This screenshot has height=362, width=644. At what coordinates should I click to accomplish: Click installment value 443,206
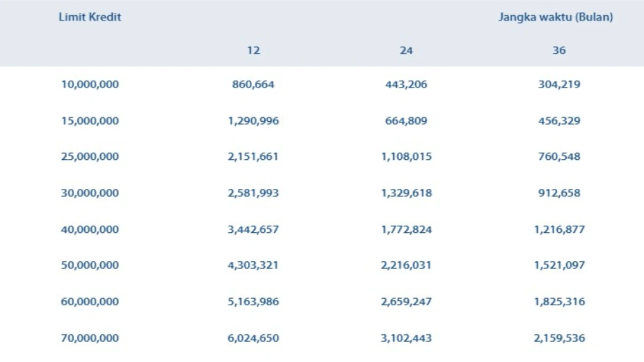pos(406,84)
